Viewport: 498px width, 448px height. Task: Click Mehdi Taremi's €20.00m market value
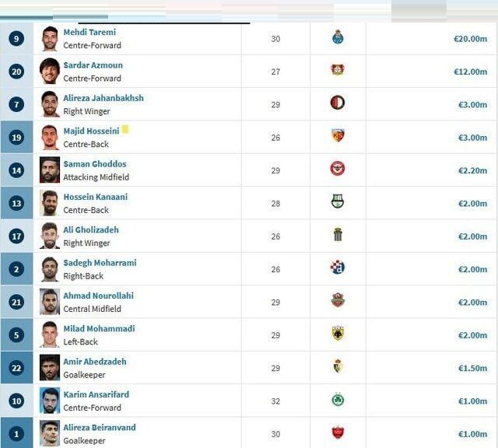point(470,39)
